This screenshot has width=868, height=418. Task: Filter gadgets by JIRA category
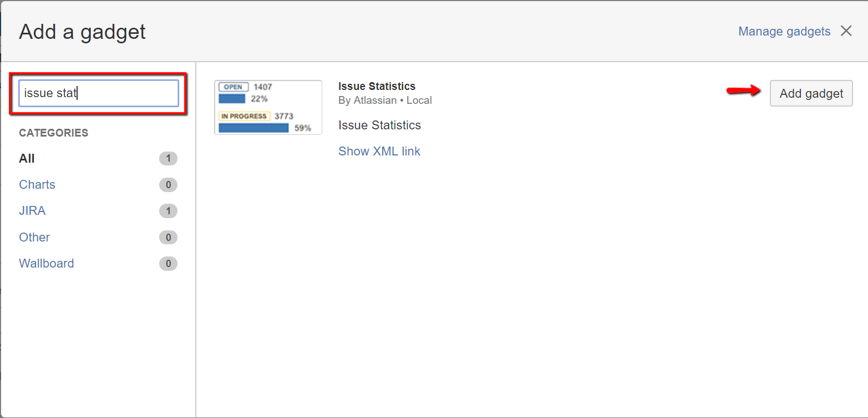(x=32, y=211)
